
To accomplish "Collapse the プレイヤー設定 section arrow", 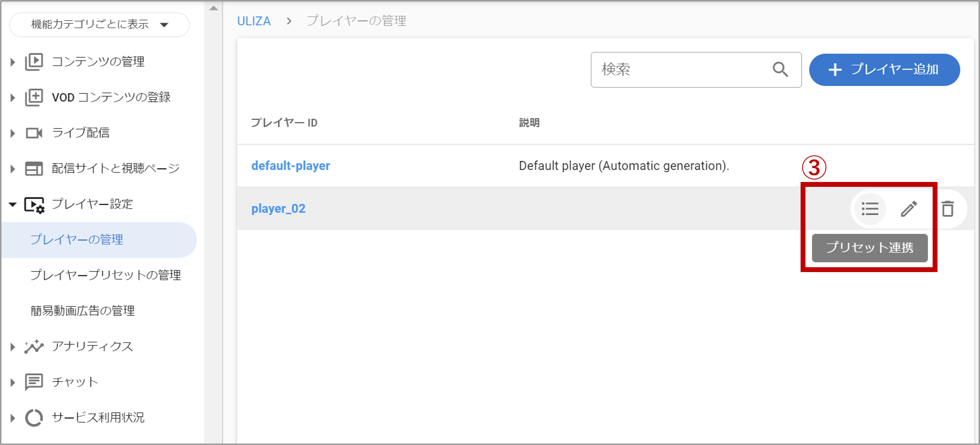I will [13, 204].
